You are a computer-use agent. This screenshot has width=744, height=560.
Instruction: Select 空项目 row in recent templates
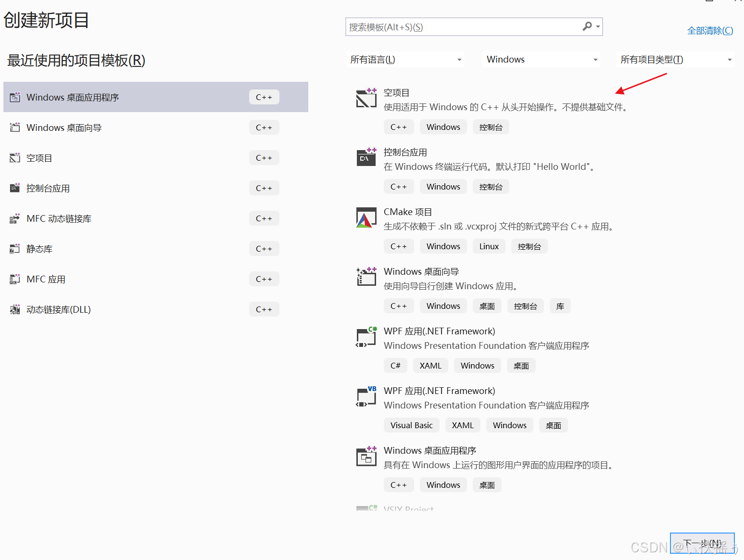(x=156, y=158)
